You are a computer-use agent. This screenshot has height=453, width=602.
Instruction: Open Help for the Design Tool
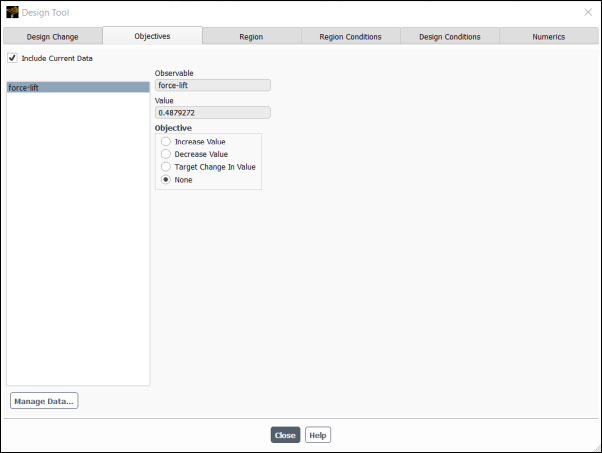(318, 435)
